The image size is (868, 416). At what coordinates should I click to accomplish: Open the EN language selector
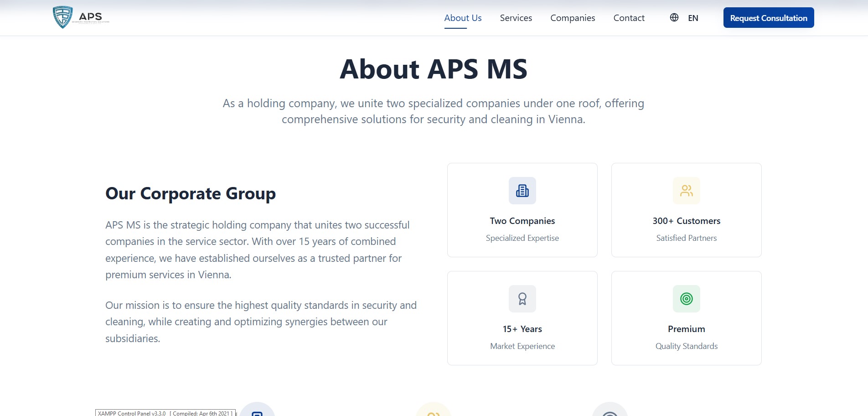(x=693, y=18)
